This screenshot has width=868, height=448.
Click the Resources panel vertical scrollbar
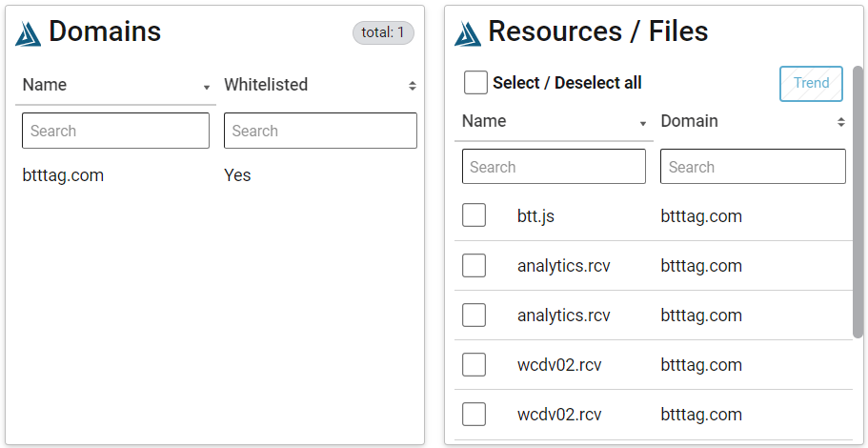point(858,202)
